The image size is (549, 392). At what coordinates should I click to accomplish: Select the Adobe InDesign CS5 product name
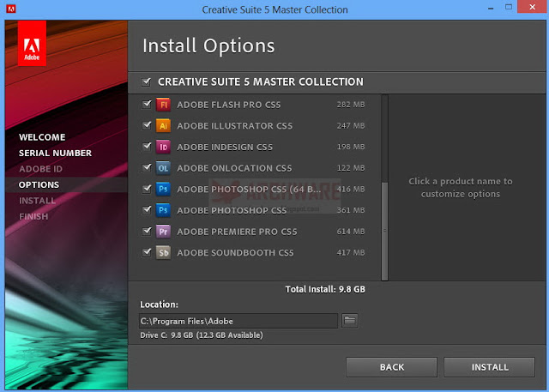[225, 147]
